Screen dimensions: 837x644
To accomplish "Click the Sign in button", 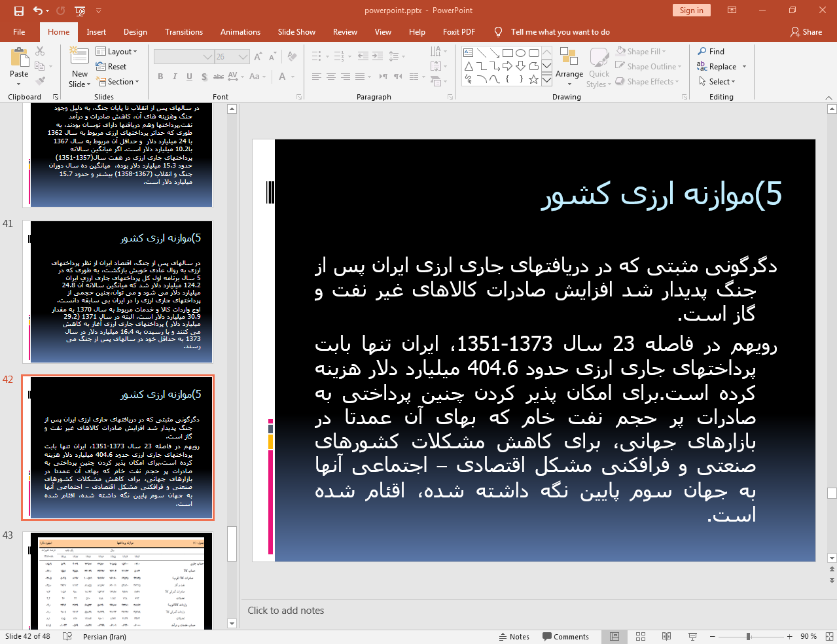I will (x=691, y=10).
